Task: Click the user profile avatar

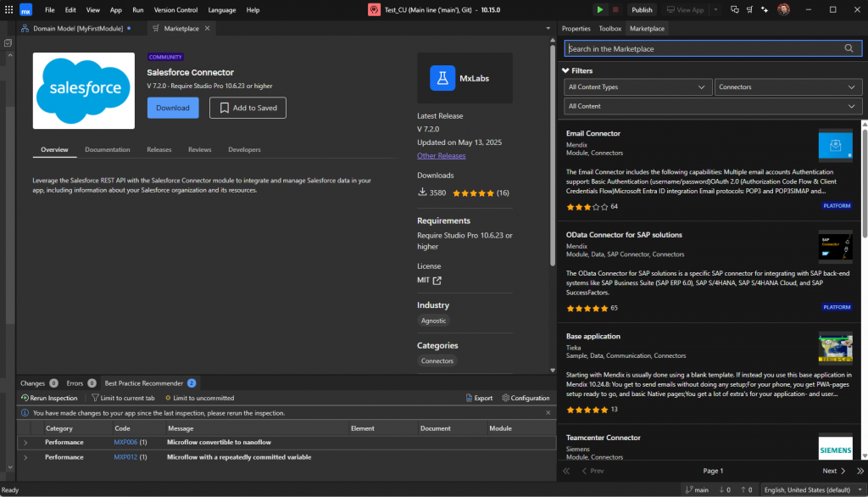Action: point(783,9)
